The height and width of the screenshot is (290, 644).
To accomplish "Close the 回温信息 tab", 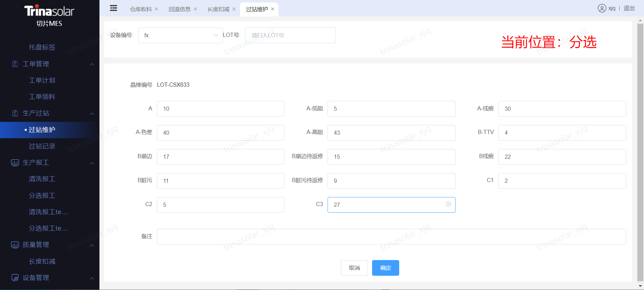I will [x=195, y=9].
